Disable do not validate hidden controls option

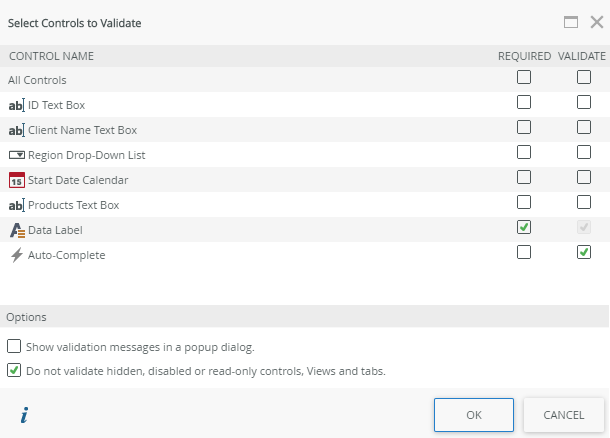click(14, 371)
